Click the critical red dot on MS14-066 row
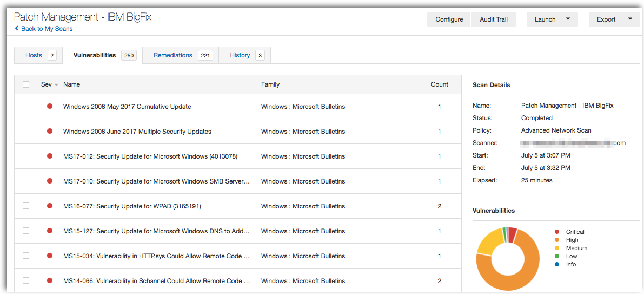The height and width of the screenshot is (294, 644). coord(50,281)
